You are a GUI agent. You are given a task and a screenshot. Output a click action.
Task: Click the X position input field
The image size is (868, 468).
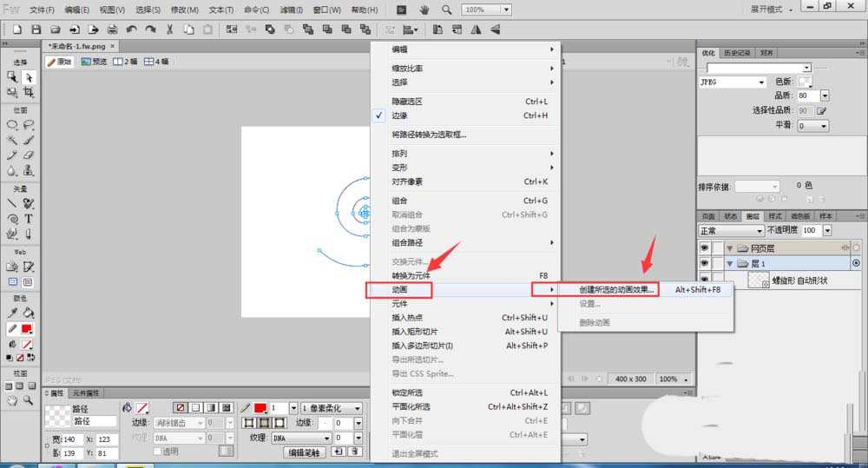107,439
